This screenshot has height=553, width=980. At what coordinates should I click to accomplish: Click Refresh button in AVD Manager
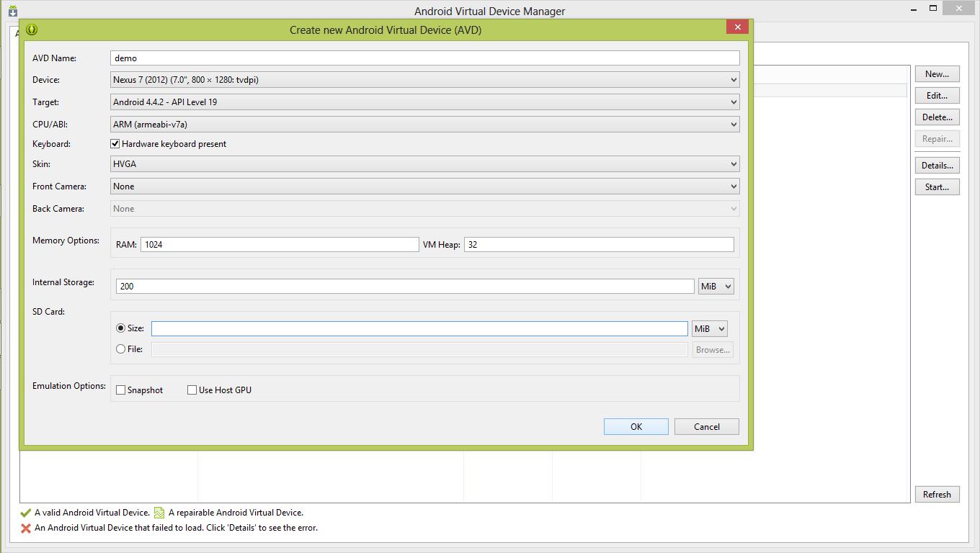937,495
